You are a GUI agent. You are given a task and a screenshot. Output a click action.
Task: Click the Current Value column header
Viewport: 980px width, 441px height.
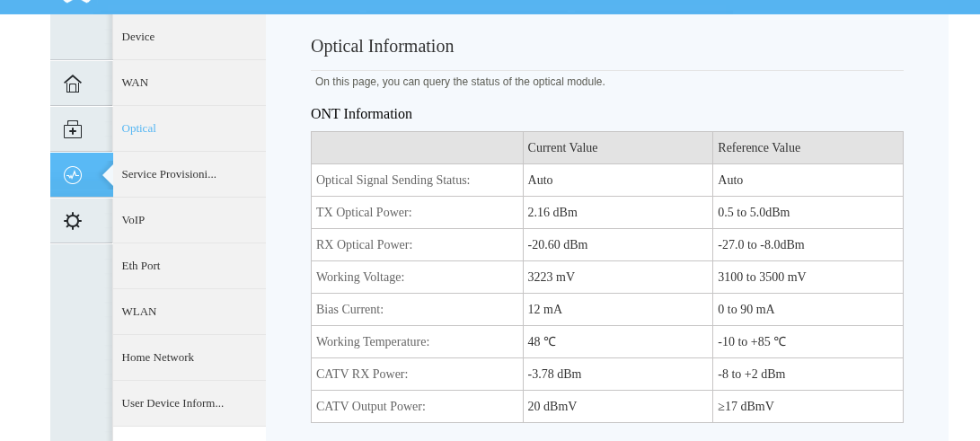pos(562,148)
